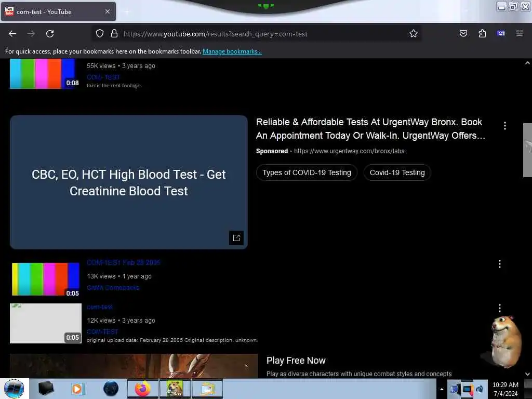532x399 pixels.
Task: Open GAMA Comebacks channel link
Action: 113,288
